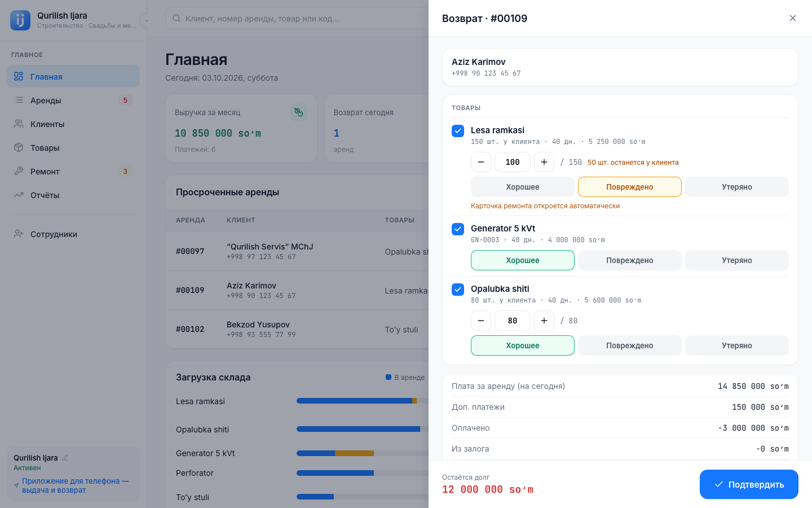Viewport: 812px width, 508px height.
Task: Increase Opalubka shiti return quantity
Action: 544,321
